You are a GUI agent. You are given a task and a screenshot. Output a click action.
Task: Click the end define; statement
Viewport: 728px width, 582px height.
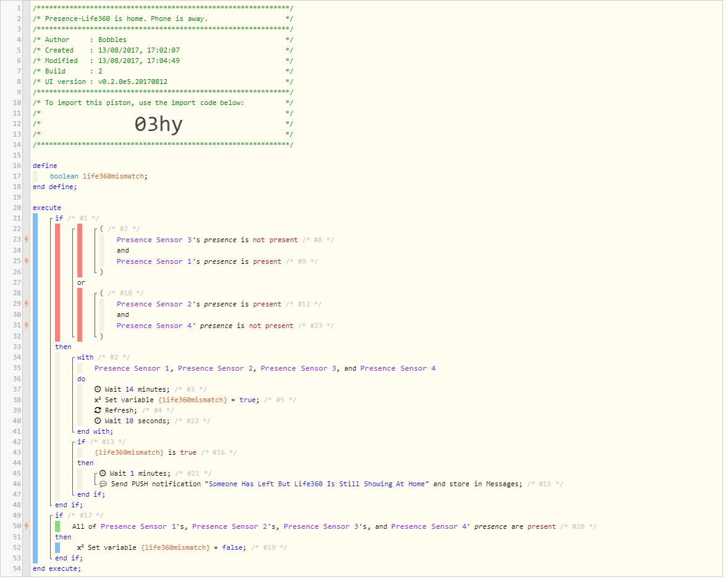click(x=55, y=187)
